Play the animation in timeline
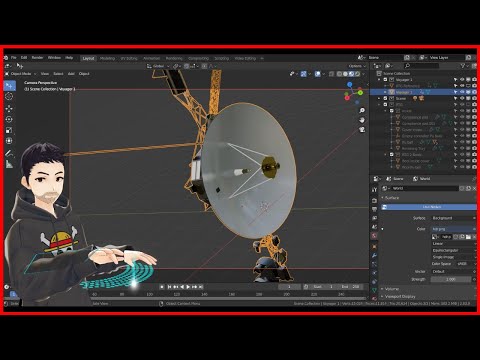Image resolution: width=480 pixels, height=360 pixels. click(x=188, y=287)
